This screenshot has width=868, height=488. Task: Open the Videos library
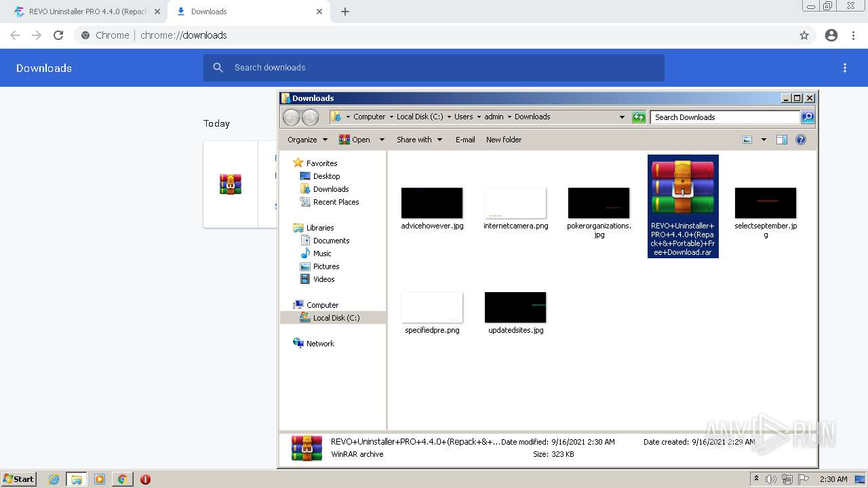(323, 279)
